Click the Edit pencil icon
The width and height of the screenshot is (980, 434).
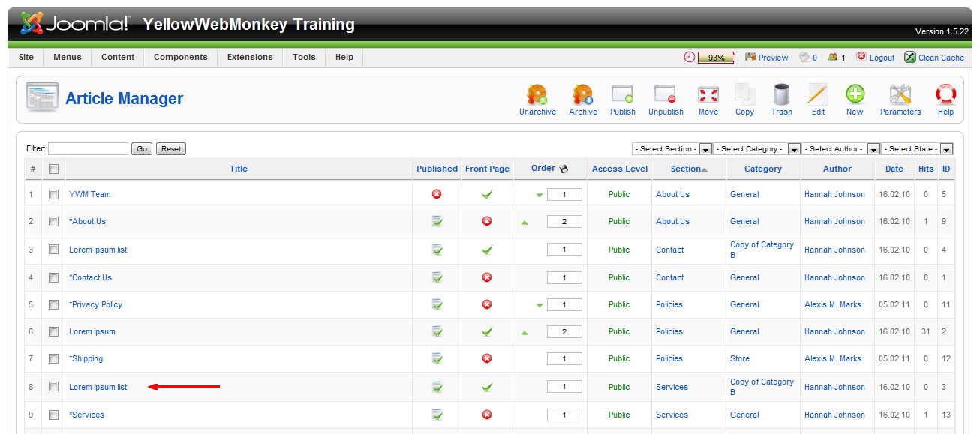tap(818, 95)
